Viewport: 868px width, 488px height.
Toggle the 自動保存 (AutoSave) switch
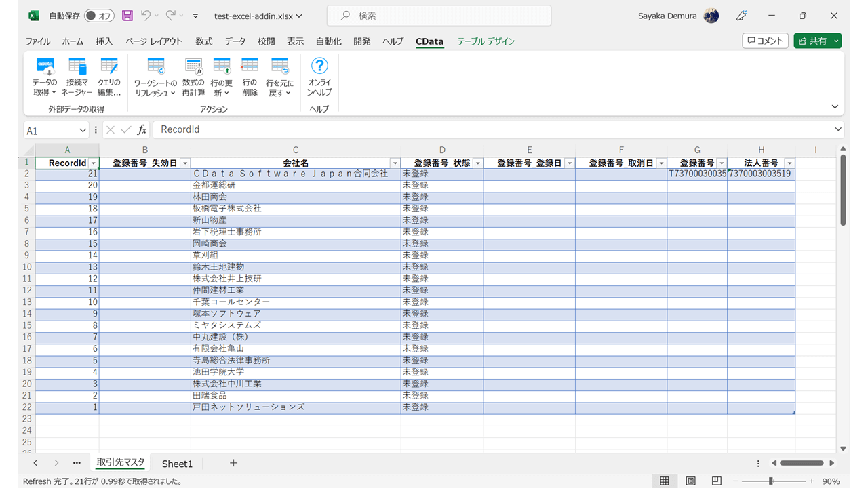click(x=99, y=16)
